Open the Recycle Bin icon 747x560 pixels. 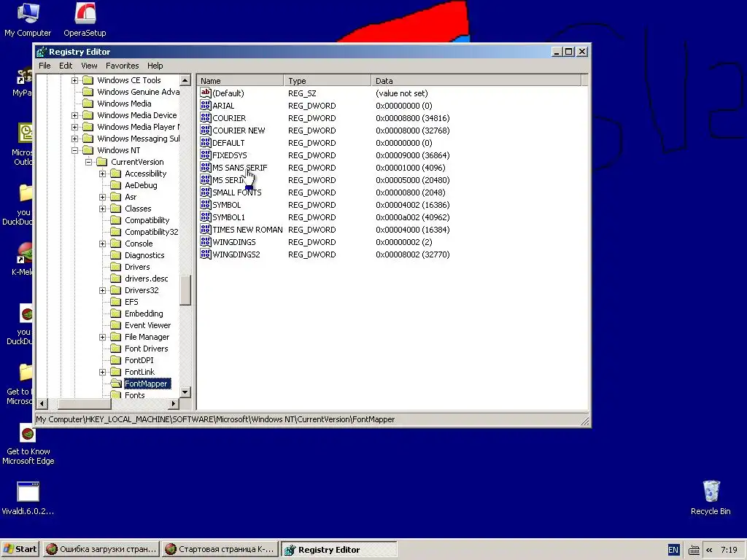(x=711, y=497)
